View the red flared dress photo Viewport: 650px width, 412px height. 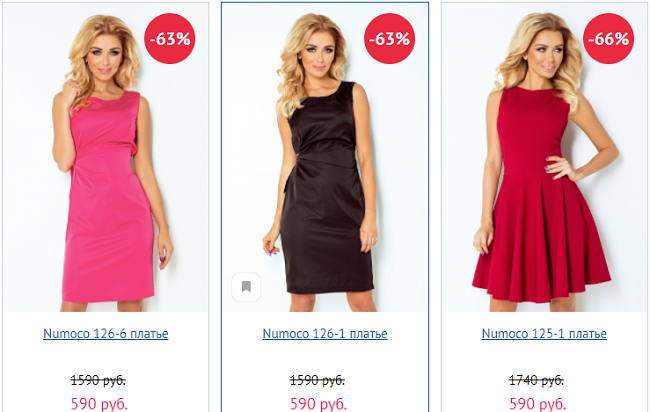click(544, 158)
